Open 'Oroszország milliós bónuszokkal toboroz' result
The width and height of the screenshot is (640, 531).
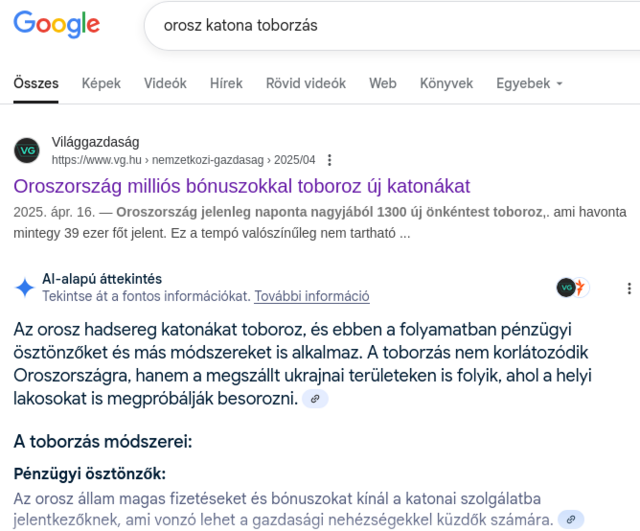point(242,186)
